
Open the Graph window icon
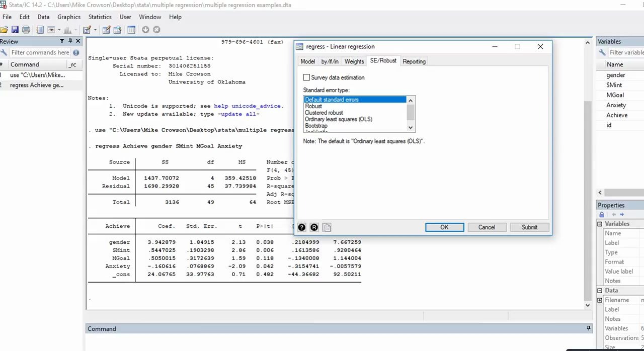pyautogui.click(x=67, y=29)
